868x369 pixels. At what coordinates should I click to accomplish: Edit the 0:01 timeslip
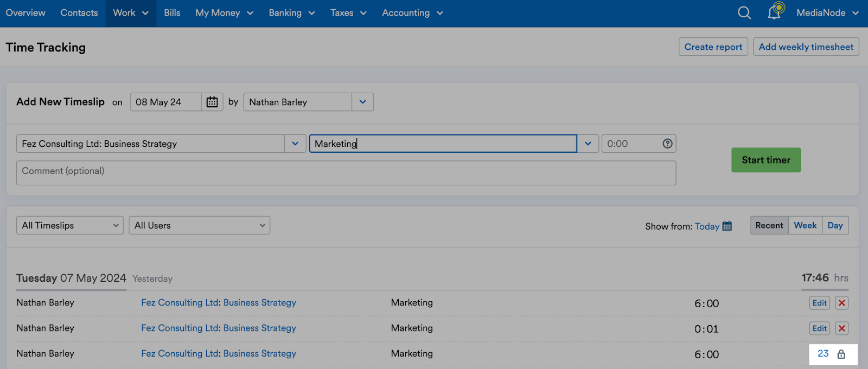click(819, 328)
